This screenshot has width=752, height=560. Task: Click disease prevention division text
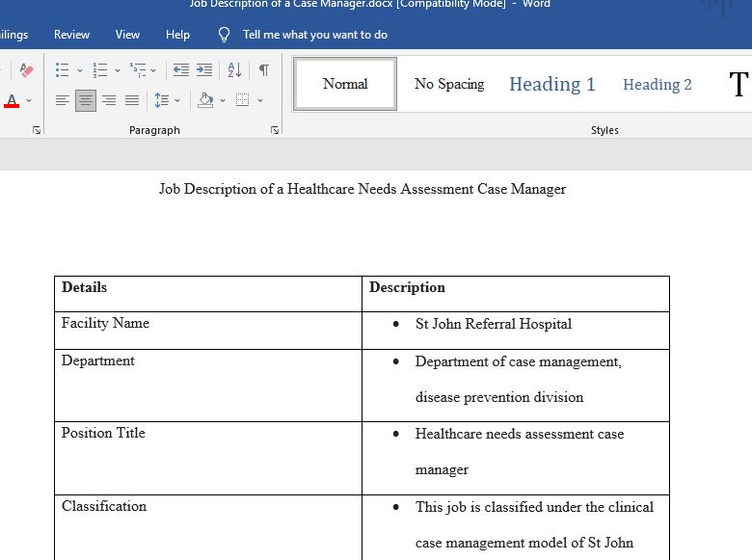coord(499,397)
